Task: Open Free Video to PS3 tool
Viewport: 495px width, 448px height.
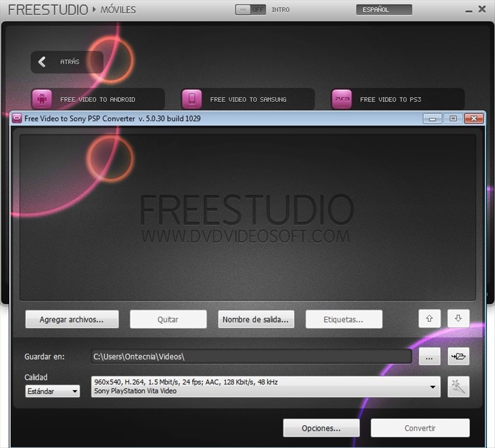Action: pyautogui.click(x=398, y=99)
